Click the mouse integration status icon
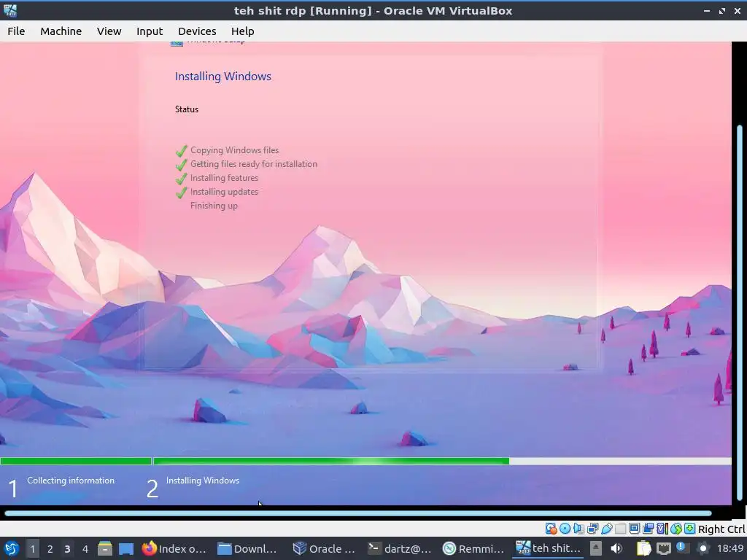This screenshot has width=747, height=560. coord(676,529)
